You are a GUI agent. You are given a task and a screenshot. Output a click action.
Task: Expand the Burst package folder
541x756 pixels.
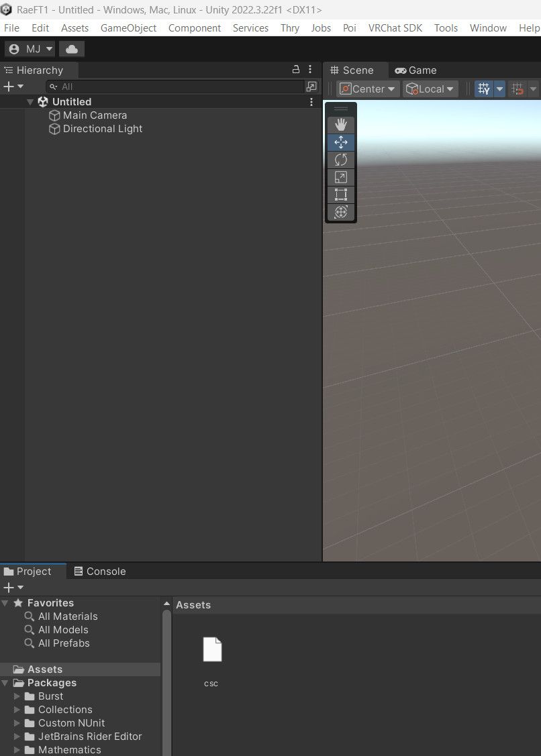pyautogui.click(x=17, y=696)
